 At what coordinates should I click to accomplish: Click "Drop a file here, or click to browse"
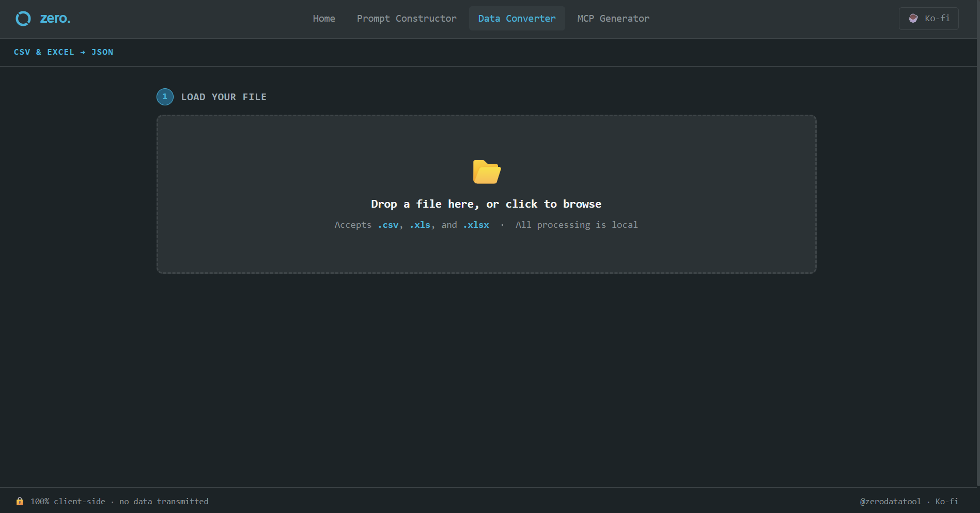coord(486,204)
